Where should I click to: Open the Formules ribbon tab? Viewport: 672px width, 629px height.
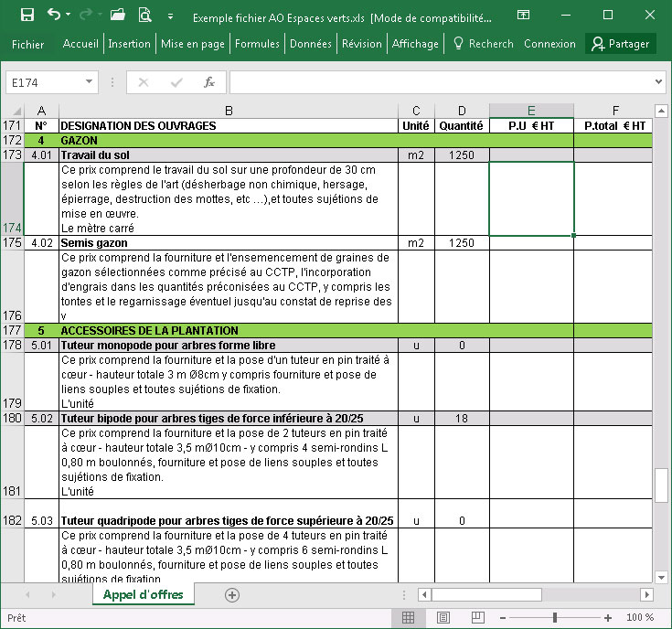(x=257, y=44)
